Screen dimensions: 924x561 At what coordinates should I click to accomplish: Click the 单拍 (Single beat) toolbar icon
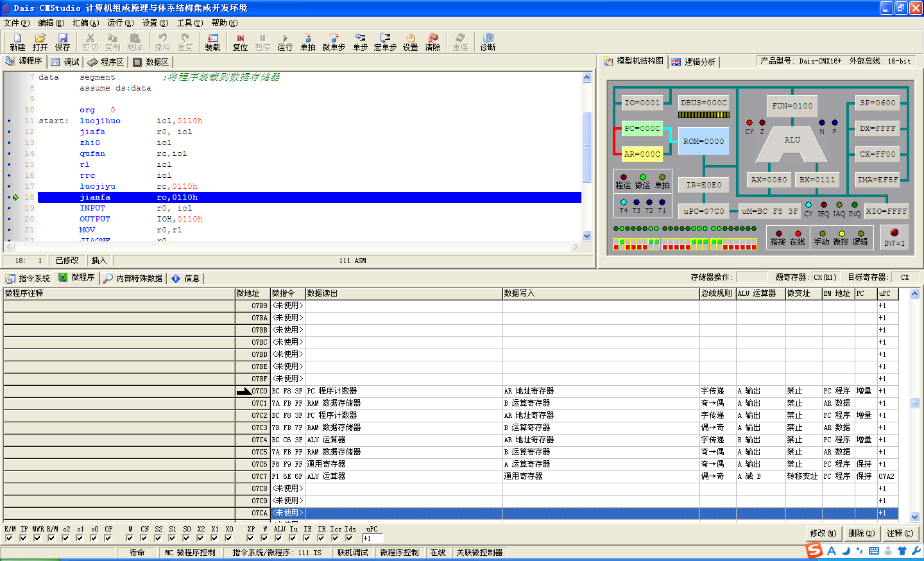pyautogui.click(x=308, y=42)
